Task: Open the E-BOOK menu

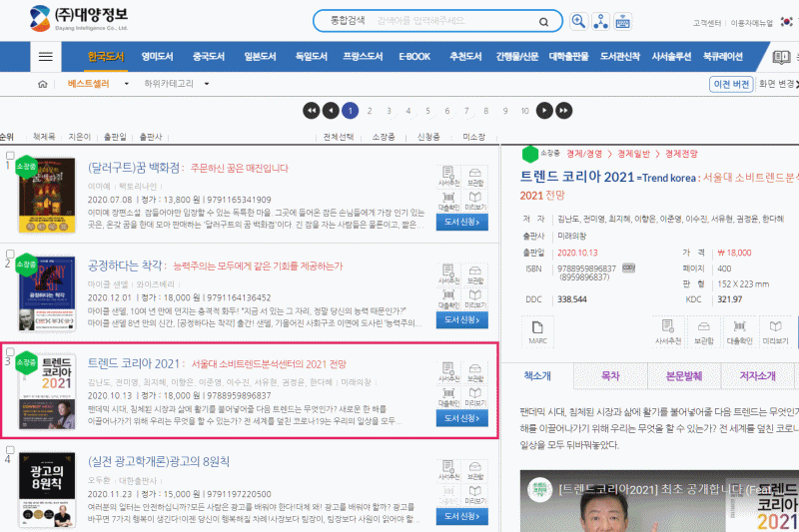Action: [x=414, y=57]
